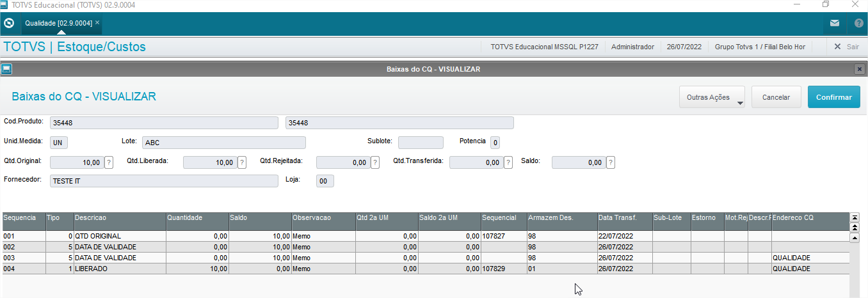Image resolution: width=868 pixels, height=298 pixels.
Task: Click the Fornecedor field TESTE IT
Action: [x=164, y=181]
